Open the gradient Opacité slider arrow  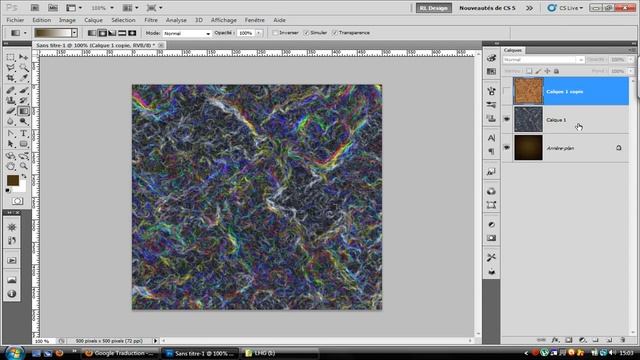tap(259, 33)
